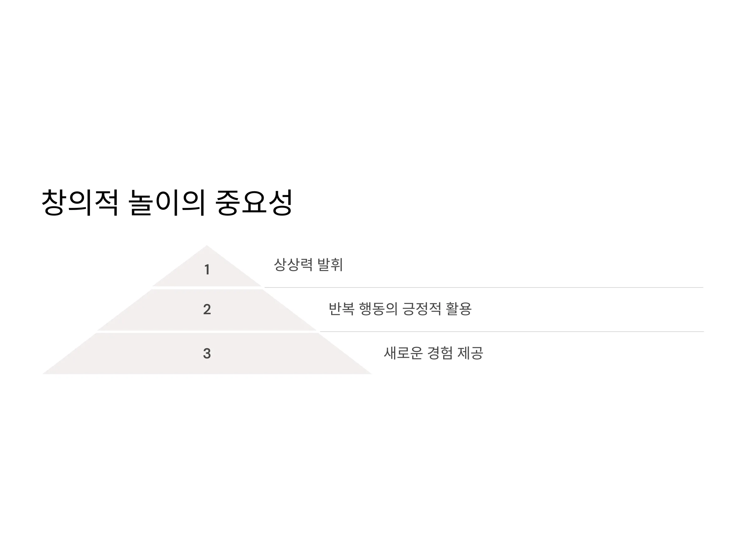
Task: Click the title word 중요성
Action: 254,203
